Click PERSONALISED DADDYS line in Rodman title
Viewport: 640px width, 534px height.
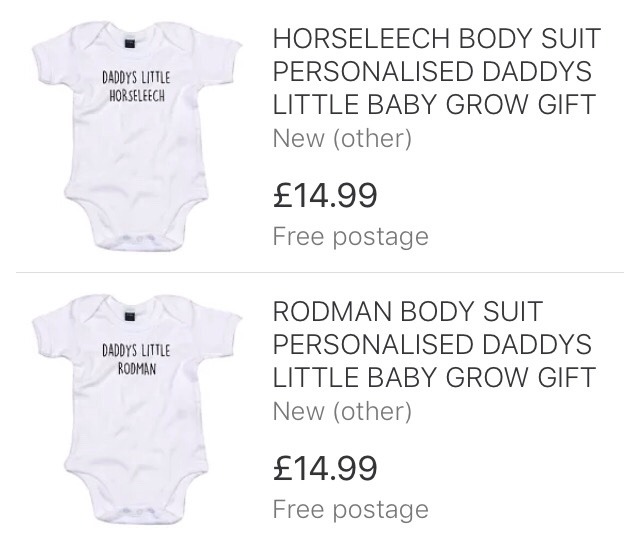pos(432,344)
